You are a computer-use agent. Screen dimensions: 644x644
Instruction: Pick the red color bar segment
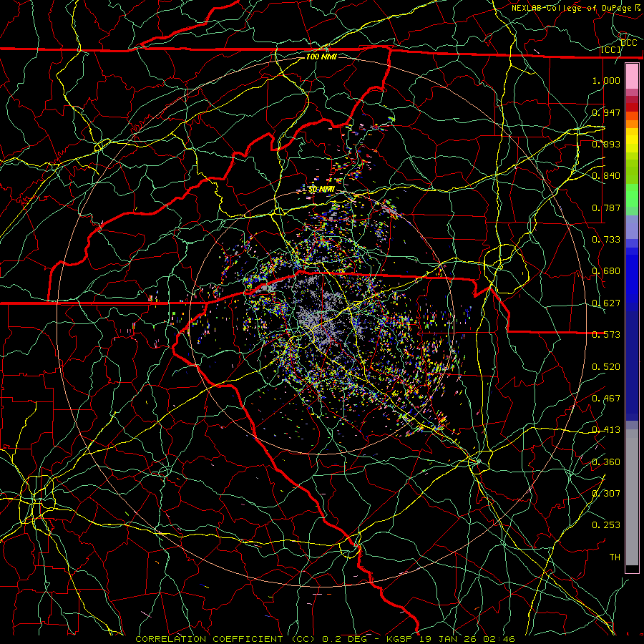632,107
